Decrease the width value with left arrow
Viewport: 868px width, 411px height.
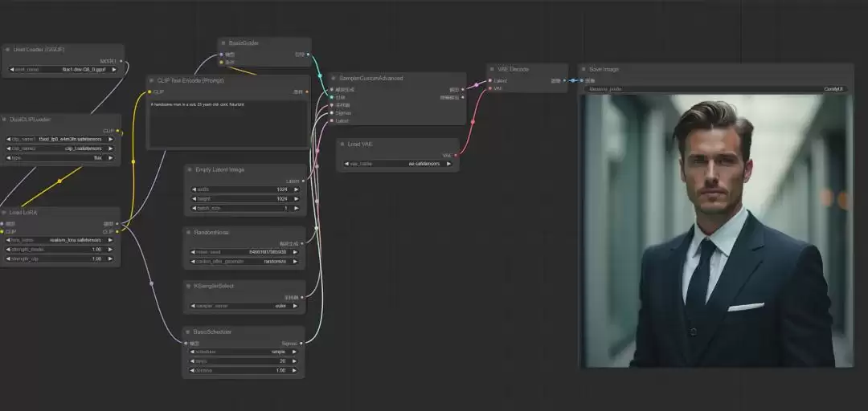point(194,189)
